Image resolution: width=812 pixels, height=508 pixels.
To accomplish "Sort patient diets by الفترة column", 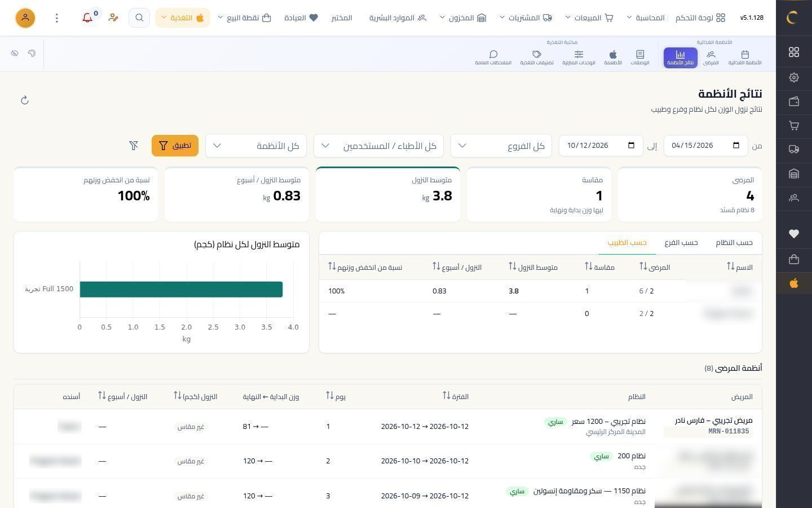I will tap(456, 396).
